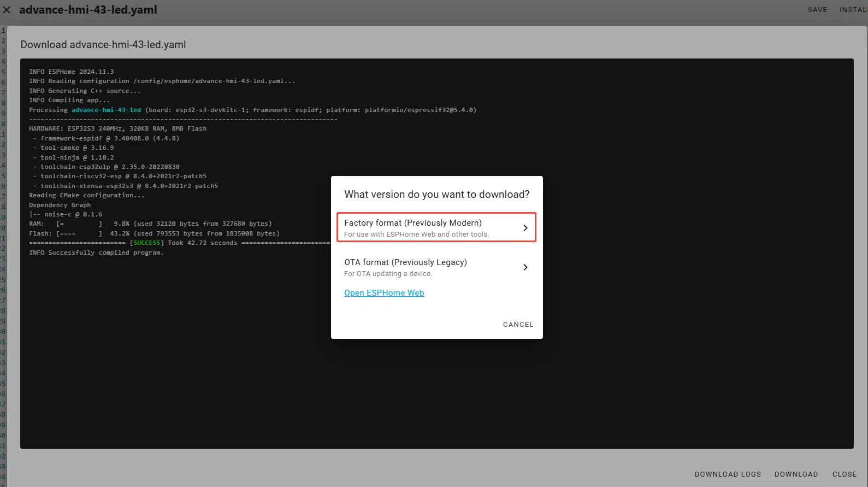Expand the OTA format chevron arrow

(525, 267)
